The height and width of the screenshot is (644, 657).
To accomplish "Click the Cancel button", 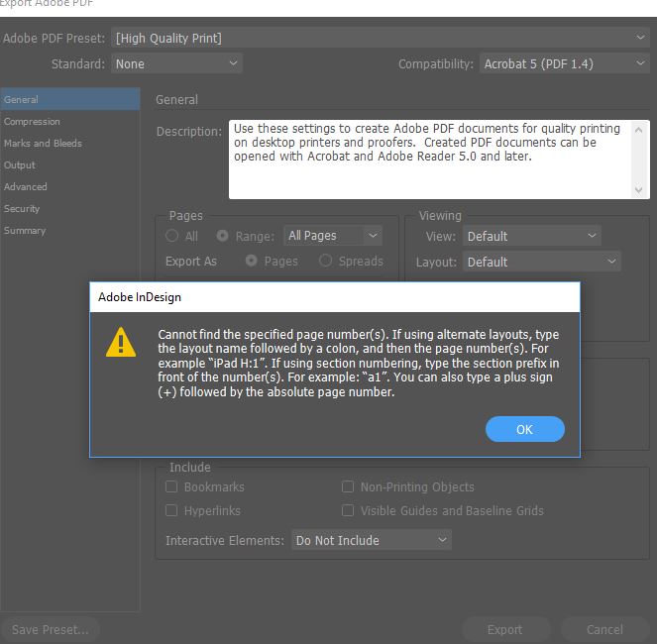I will [604, 629].
